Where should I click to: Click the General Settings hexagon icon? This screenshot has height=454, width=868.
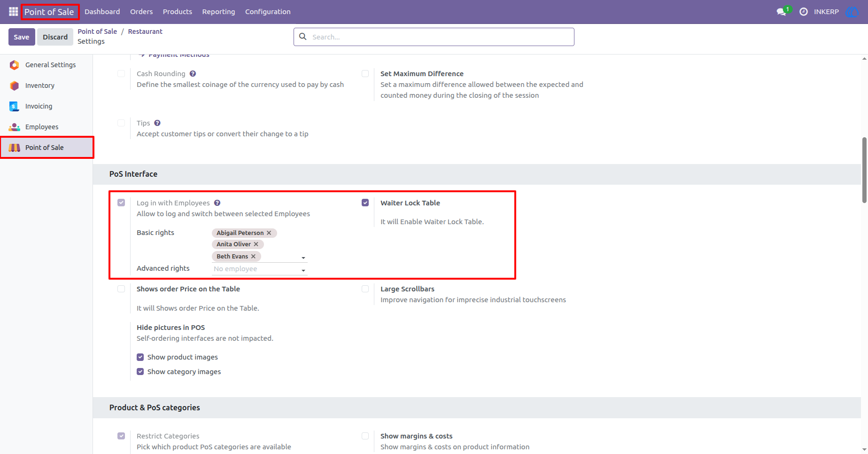pos(15,65)
